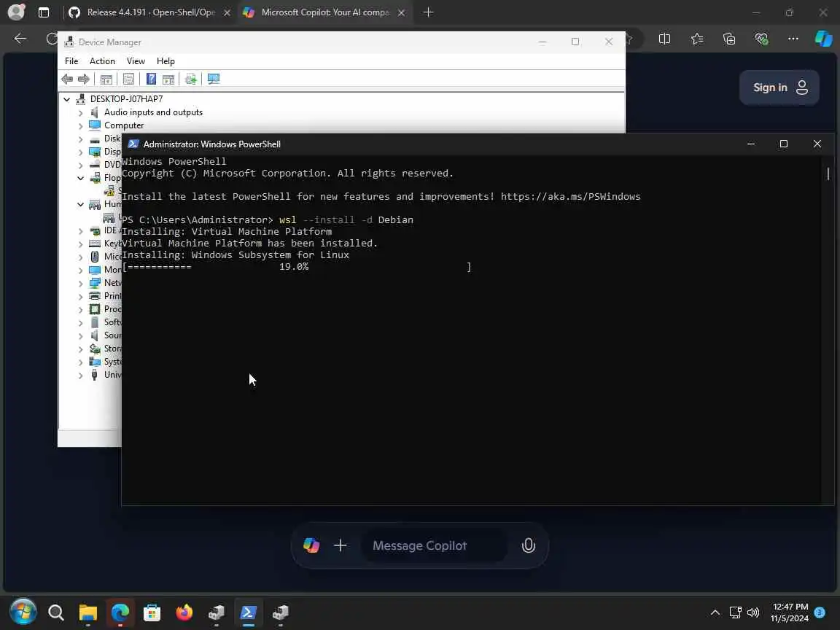The image size is (840, 630).
Task: Select DESKTOP-J07HAP7 tree label
Action: pos(126,99)
